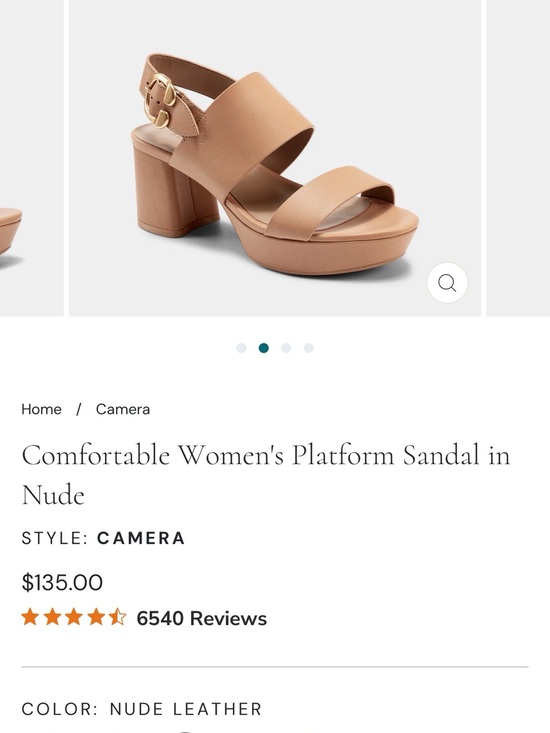The image size is (550, 733).
Task: Show next image on right edge
Action: click(x=518, y=158)
